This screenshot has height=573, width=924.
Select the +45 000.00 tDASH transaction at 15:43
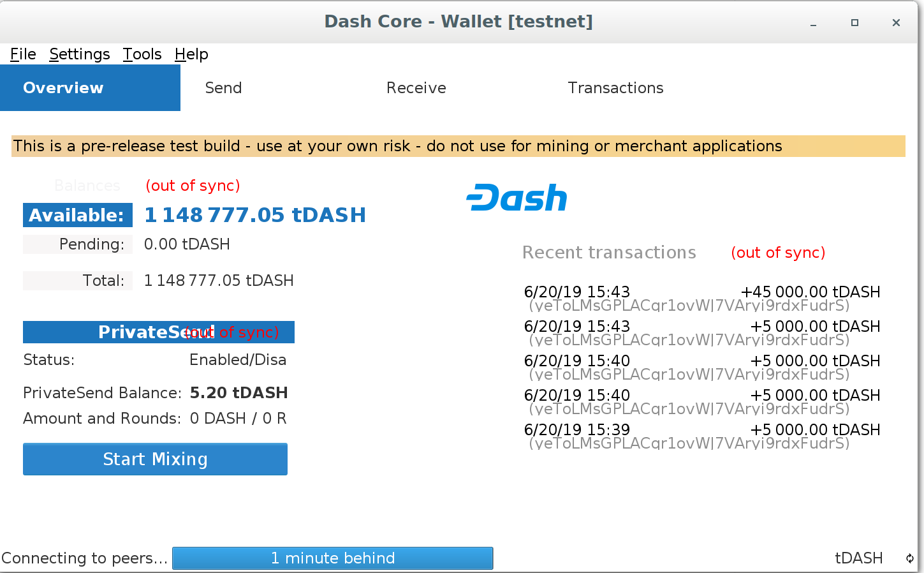(701, 299)
